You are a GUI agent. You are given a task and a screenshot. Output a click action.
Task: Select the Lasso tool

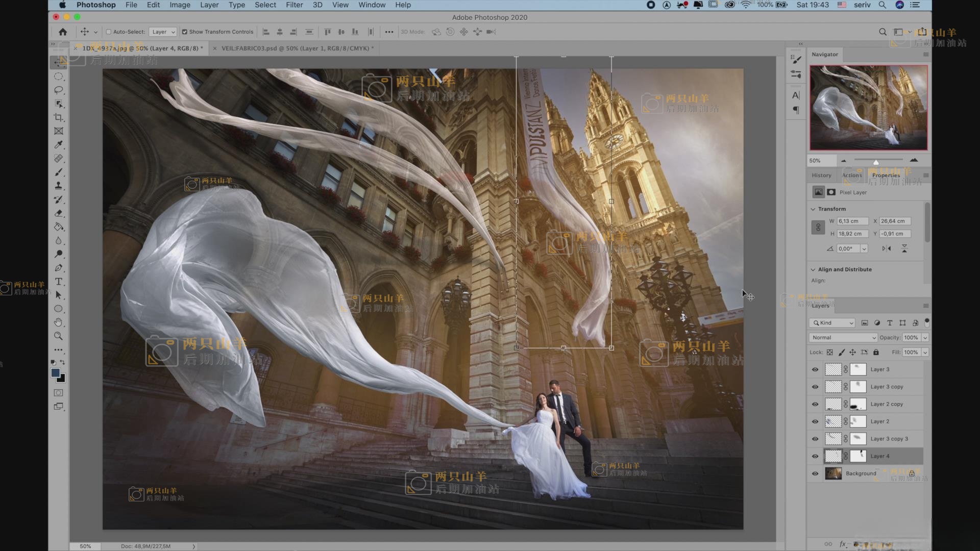(59, 90)
